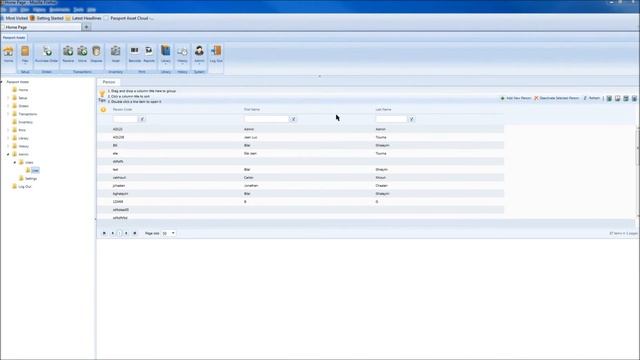Expand the Orders tree node
Image resolution: width=640 pixels, height=360 pixels.
click(8, 106)
